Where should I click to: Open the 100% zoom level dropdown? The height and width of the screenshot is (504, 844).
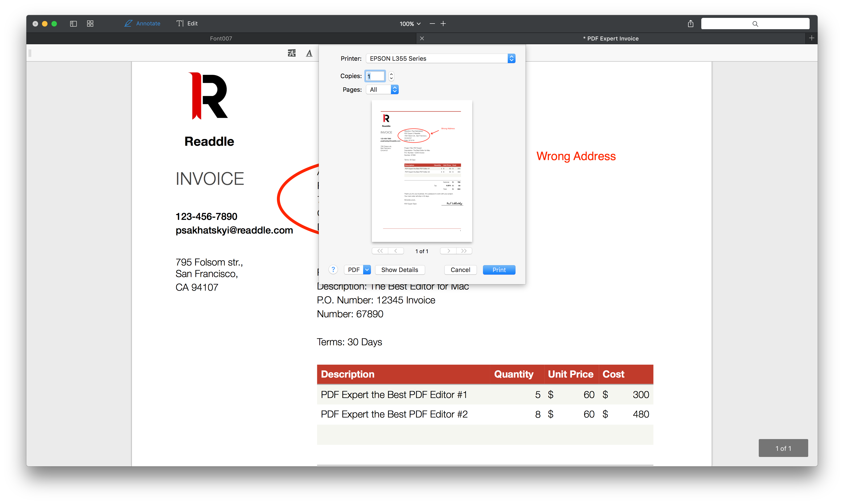pyautogui.click(x=410, y=24)
